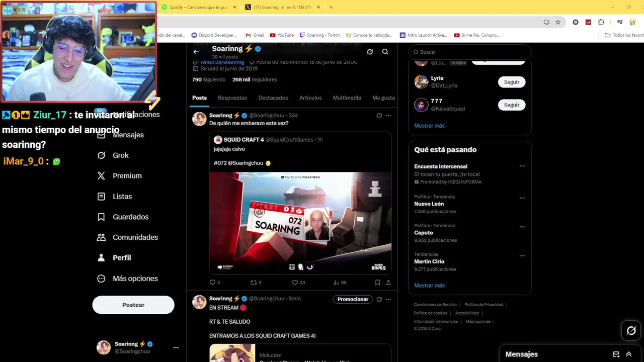Image resolution: width=644 pixels, height=362 pixels.
Task: Open the profile search magnifier icon
Action: pyautogui.click(x=385, y=52)
